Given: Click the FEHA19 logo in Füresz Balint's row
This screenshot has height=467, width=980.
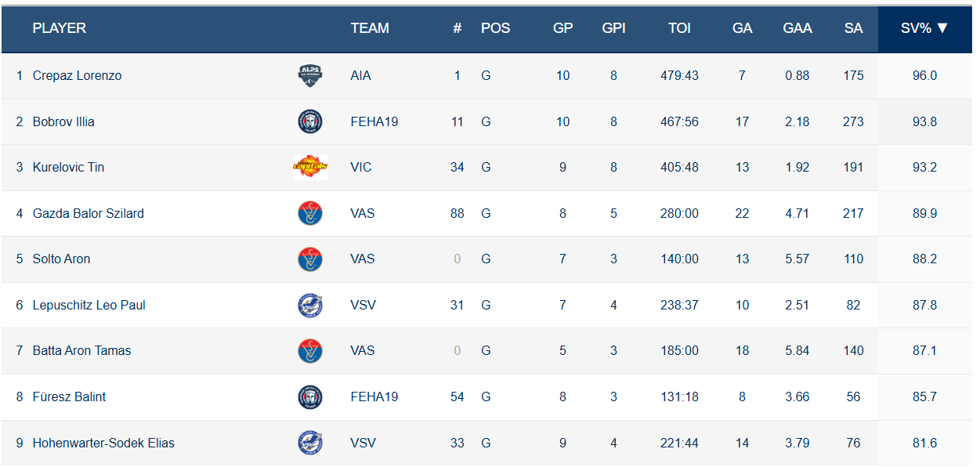Looking at the screenshot, I should click(x=310, y=396).
